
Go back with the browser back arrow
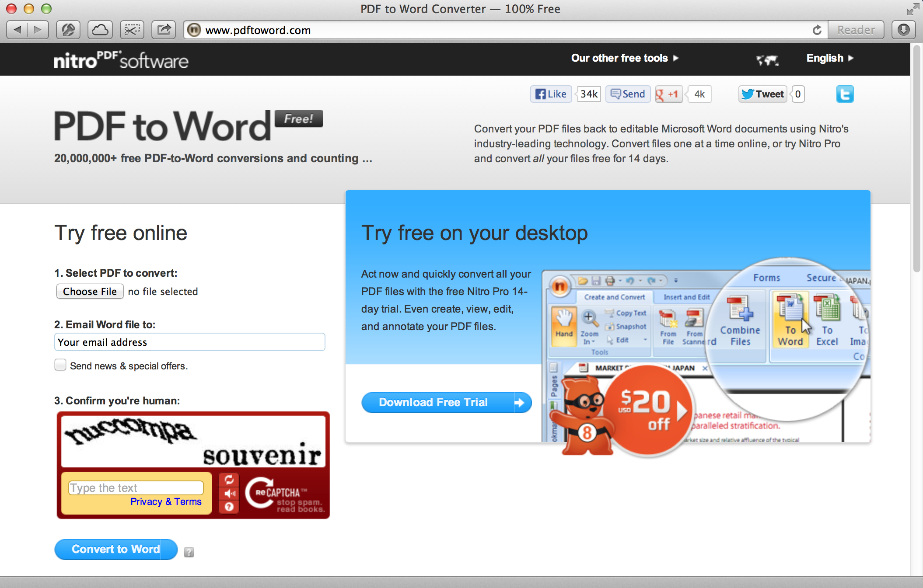[x=17, y=30]
